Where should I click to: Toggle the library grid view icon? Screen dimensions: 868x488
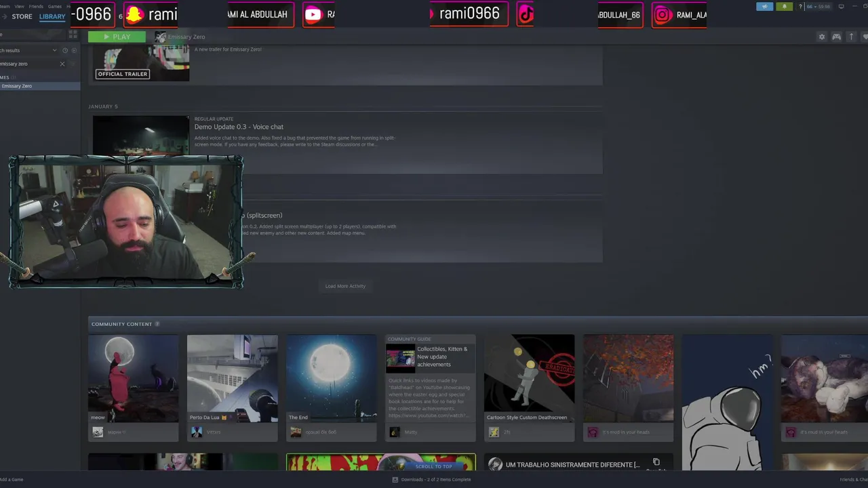[x=73, y=34]
